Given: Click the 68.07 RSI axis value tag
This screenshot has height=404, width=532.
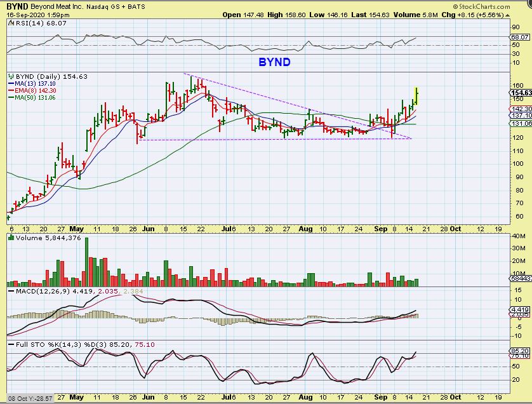Looking at the screenshot, I should pos(520,37).
